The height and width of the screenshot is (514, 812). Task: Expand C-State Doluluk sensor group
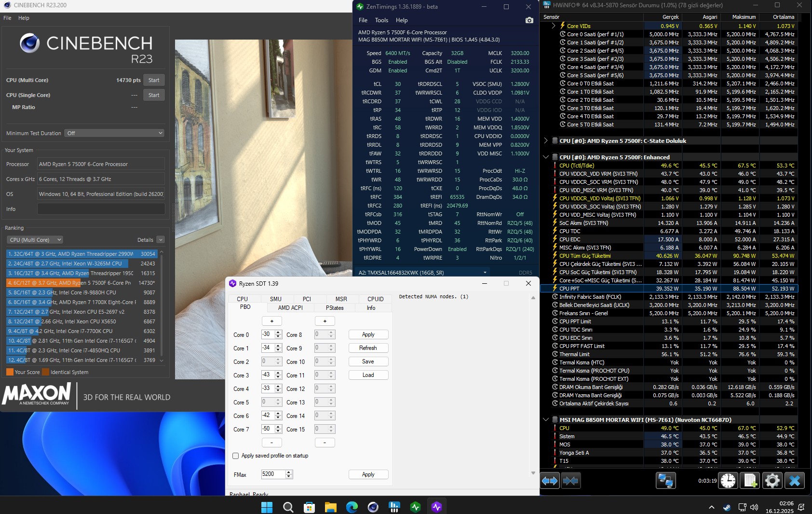coord(546,141)
